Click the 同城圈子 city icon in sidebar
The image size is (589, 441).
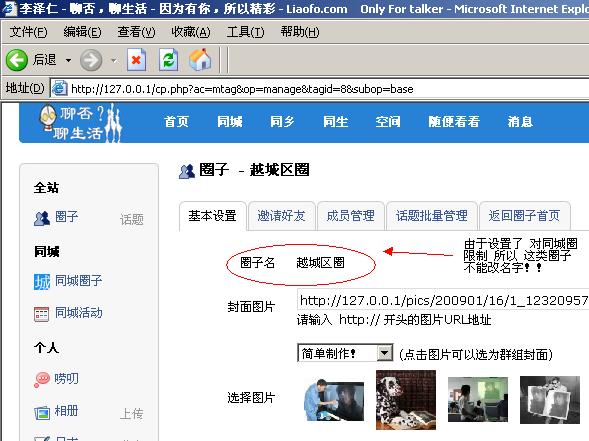[42, 282]
